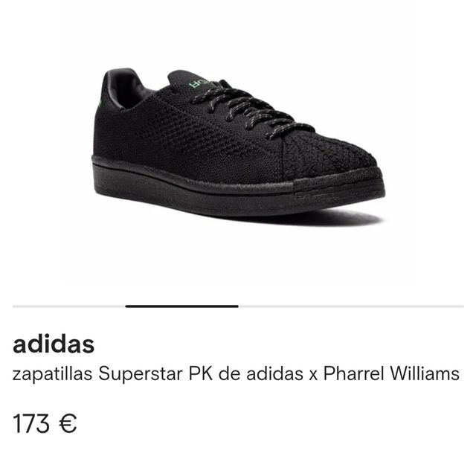Select the gray carousel track left of indicator
Screen dimensions: 476x453
click(69, 306)
